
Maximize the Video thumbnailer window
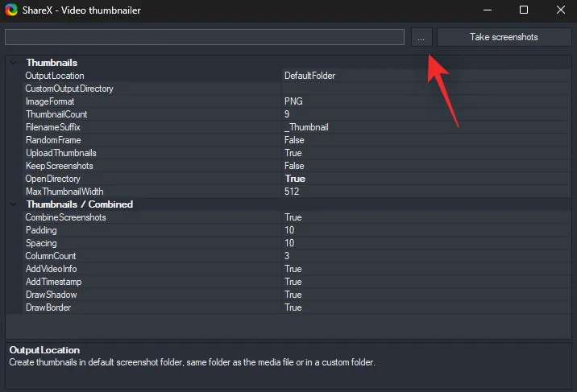pyautogui.click(x=523, y=10)
